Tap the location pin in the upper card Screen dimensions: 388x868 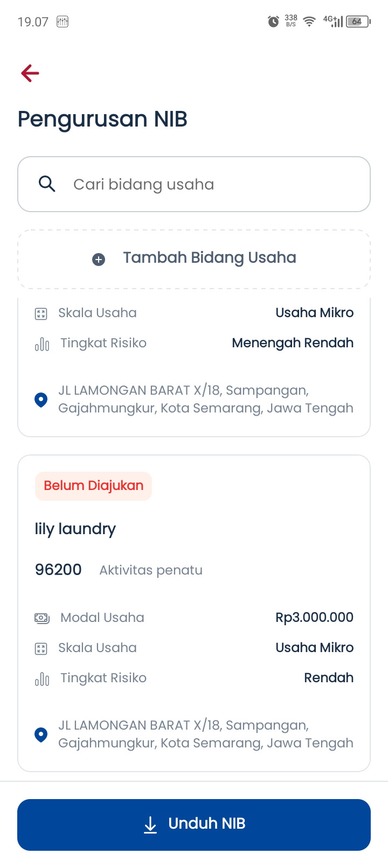(41, 400)
